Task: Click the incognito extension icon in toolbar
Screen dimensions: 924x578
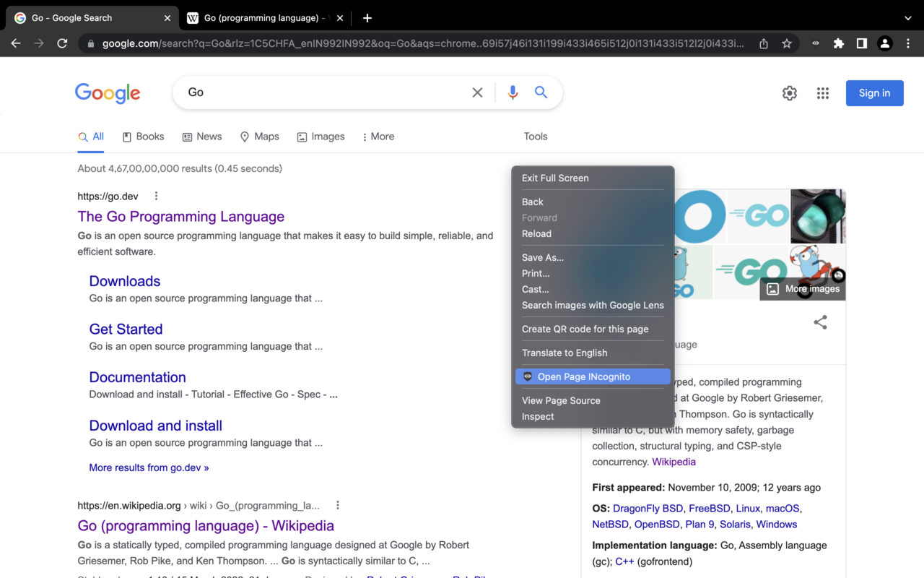Action: point(816,43)
